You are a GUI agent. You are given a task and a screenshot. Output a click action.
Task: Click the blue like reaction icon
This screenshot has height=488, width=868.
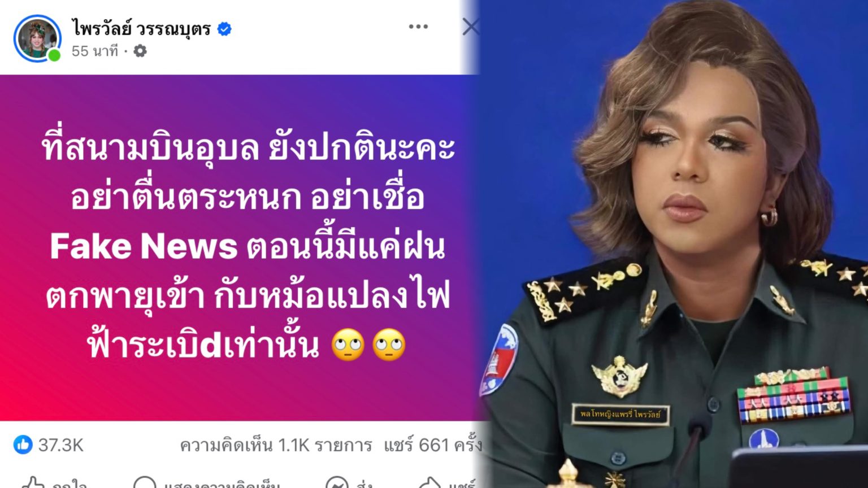coord(23,445)
